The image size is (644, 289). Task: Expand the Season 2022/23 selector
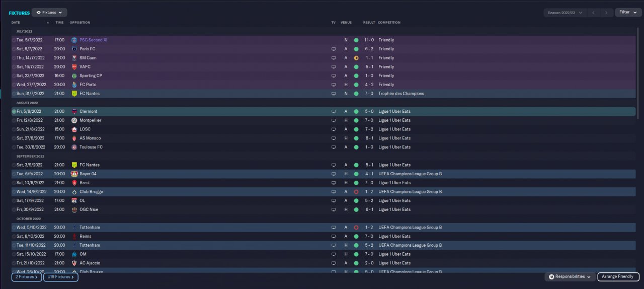coord(565,13)
